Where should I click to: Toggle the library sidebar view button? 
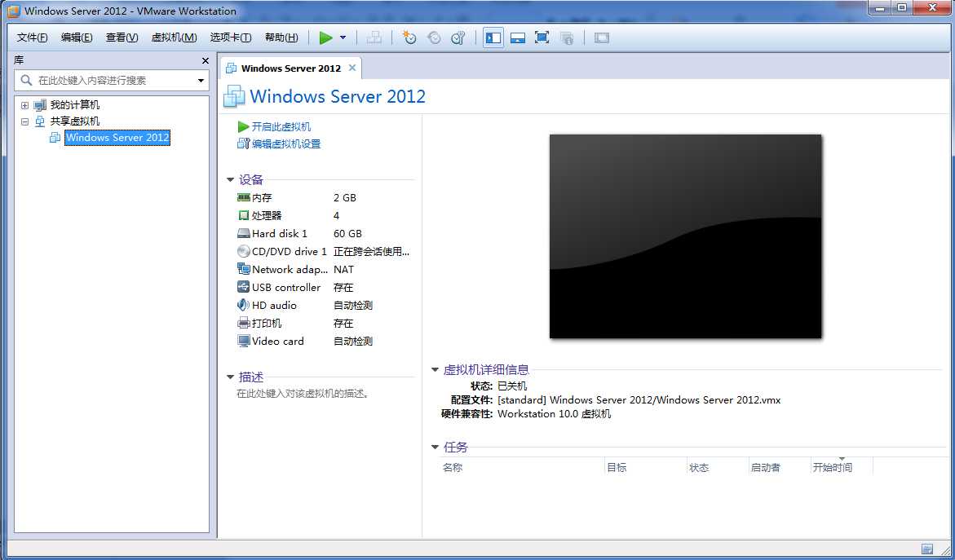[x=493, y=37]
